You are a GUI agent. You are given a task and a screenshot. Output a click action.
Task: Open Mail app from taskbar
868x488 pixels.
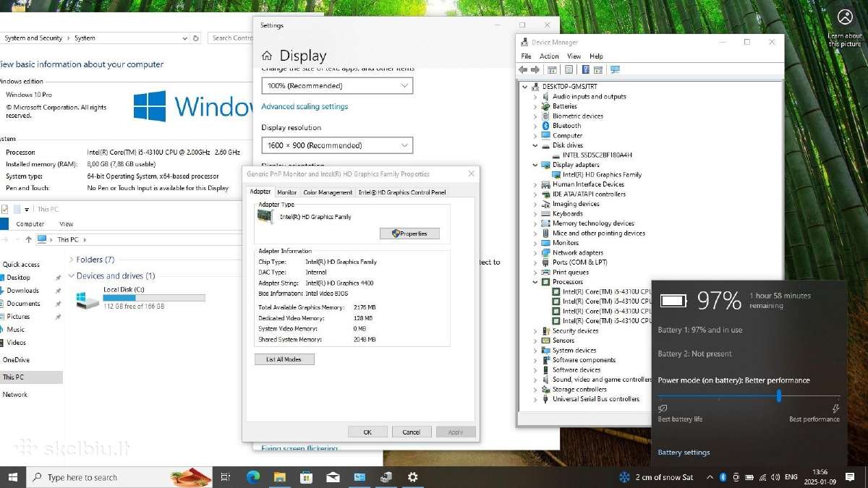click(333, 477)
